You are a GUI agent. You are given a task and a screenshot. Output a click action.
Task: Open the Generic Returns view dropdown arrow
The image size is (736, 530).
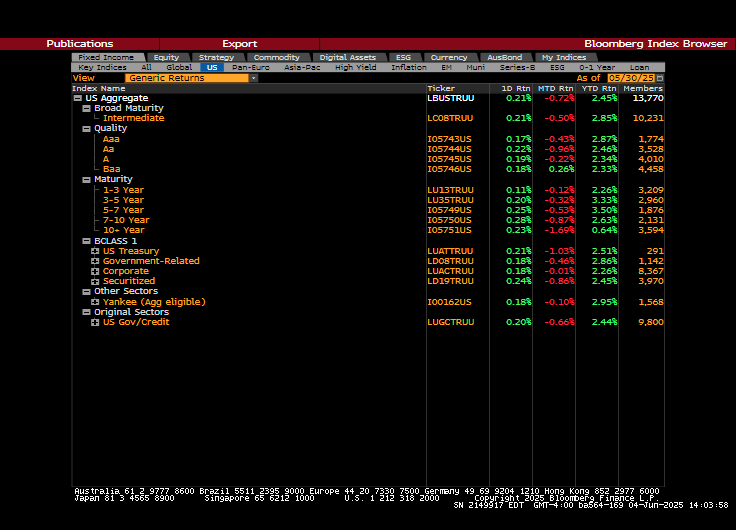click(x=253, y=78)
